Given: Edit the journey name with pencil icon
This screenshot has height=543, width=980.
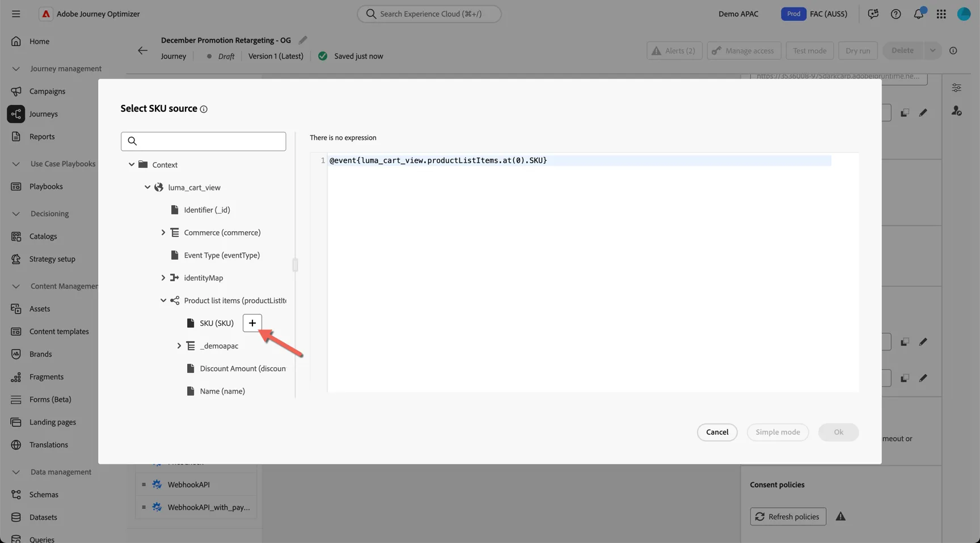Looking at the screenshot, I should point(303,40).
